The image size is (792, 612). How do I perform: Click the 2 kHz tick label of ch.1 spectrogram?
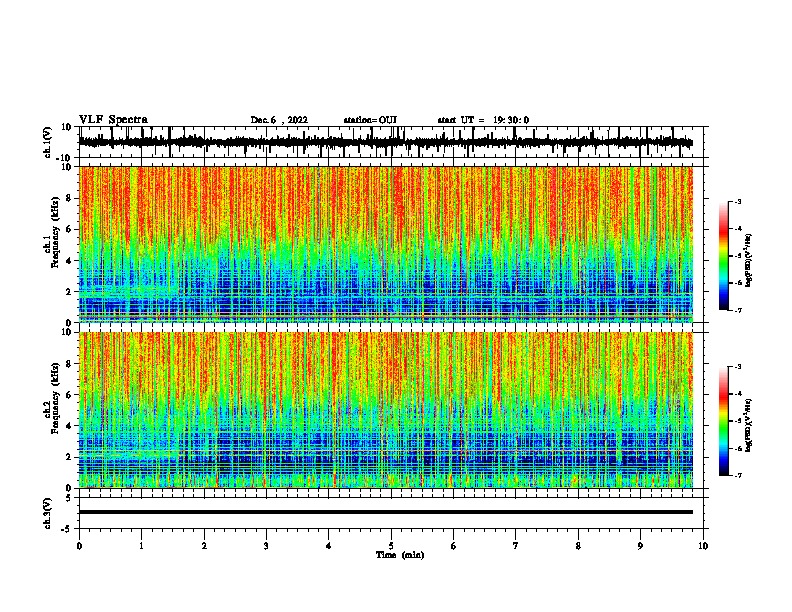point(69,291)
